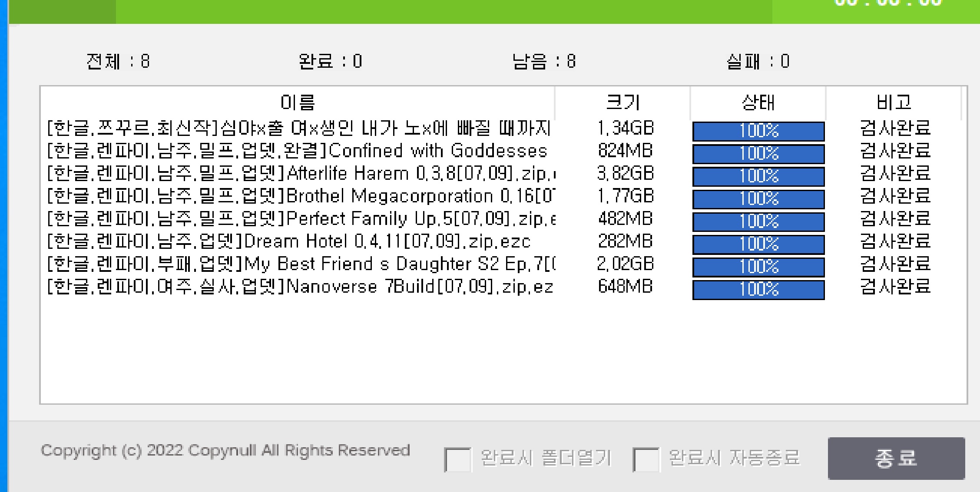Viewport: 980px width, 492px height.
Task: Click the 크기 column header
Action: pos(623,103)
